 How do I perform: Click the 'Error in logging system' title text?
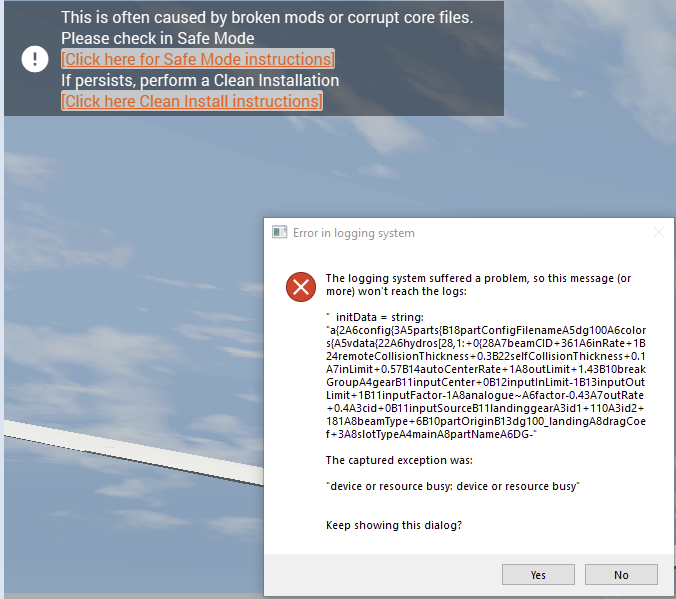(354, 233)
